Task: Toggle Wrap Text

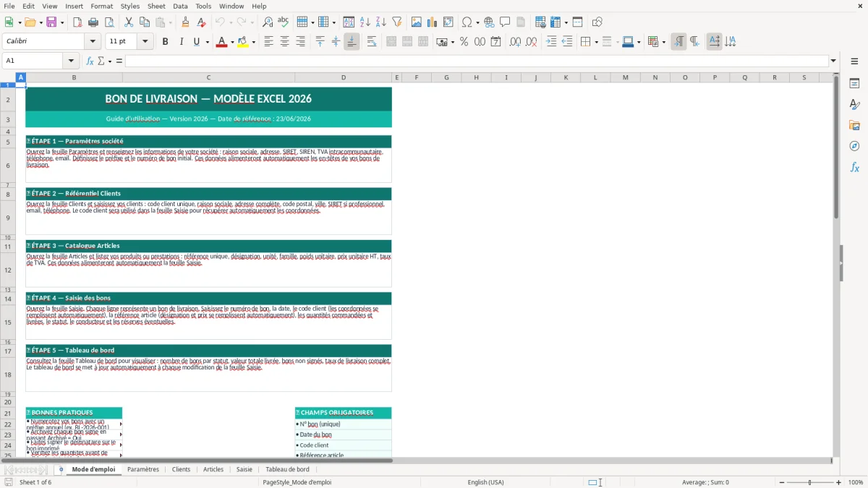Action: point(372,42)
